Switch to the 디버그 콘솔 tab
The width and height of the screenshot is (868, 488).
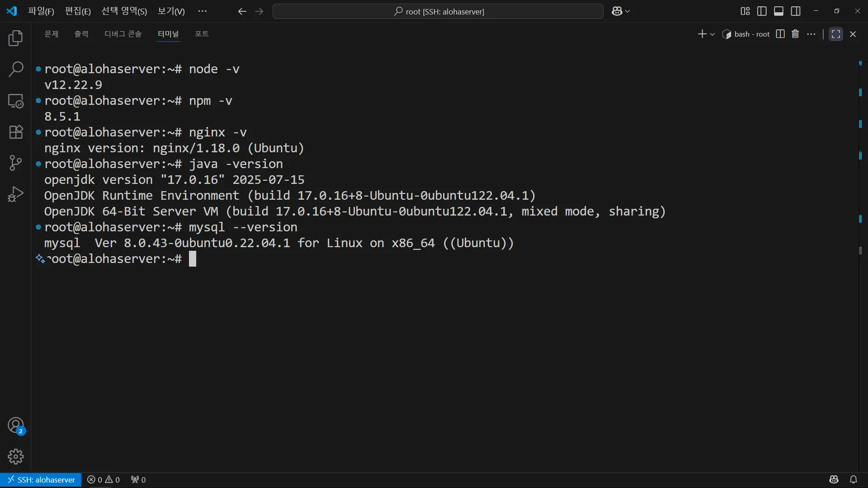[x=123, y=34]
